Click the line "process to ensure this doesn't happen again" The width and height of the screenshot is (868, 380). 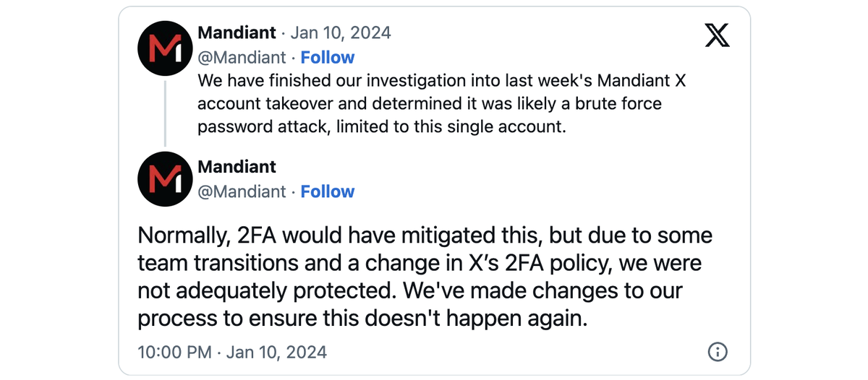pyautogui.click(x=362, y=318)
